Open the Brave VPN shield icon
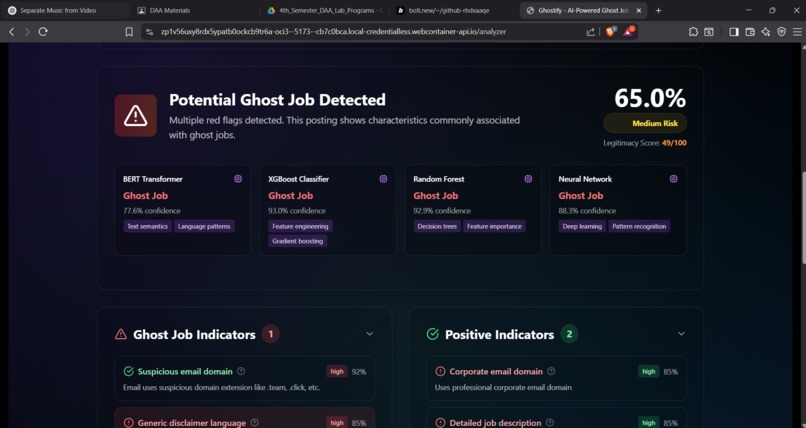 pyautogui.click(x=781, y=32)
